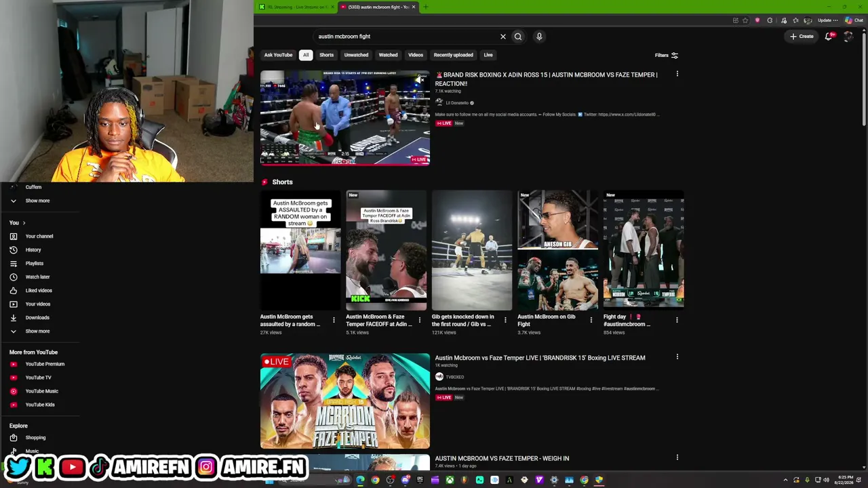Play the 'assaulted by a RANDOM woman' short

click(x=300, y=250)
